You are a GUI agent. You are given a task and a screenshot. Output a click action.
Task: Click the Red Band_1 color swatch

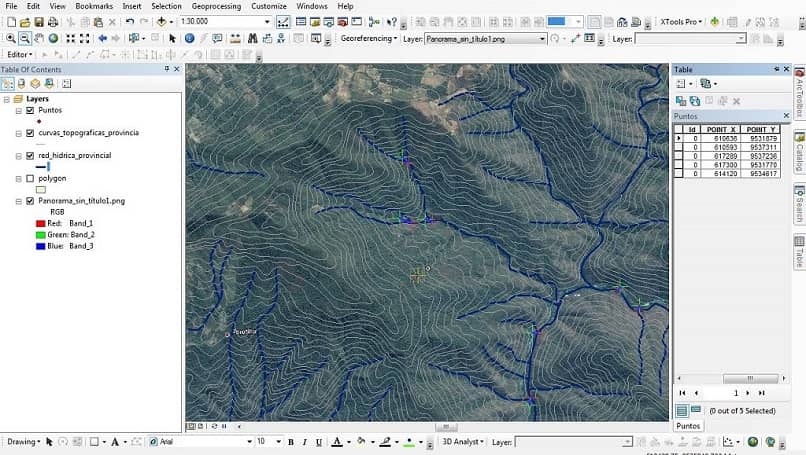click(x=41, y=224)
